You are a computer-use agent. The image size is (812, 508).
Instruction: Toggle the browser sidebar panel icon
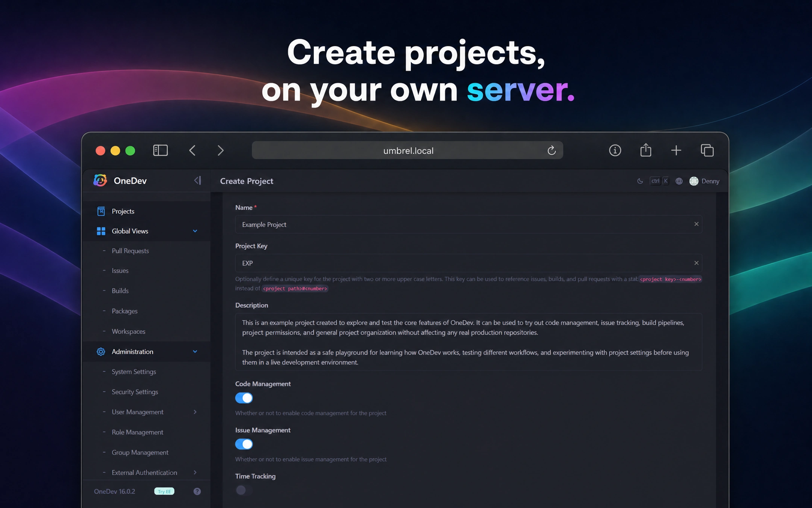tap(160, 151)
